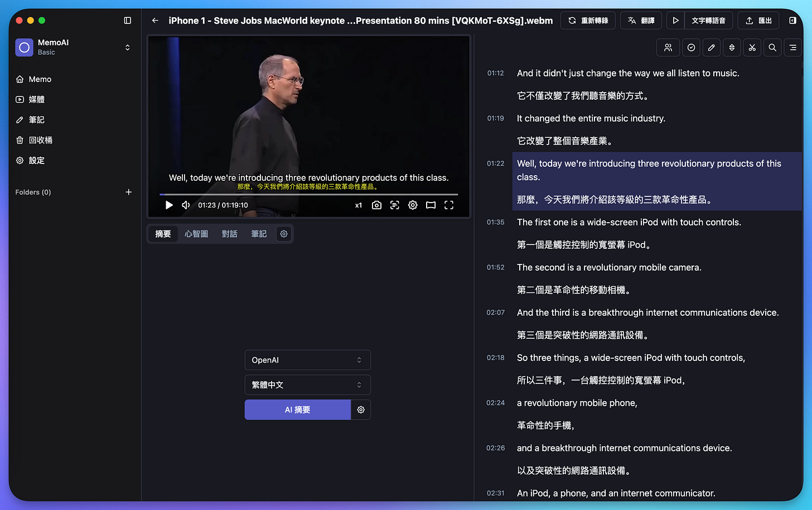Take a video snapshot with camera icon
812x510 pixels.
(377, 205)
